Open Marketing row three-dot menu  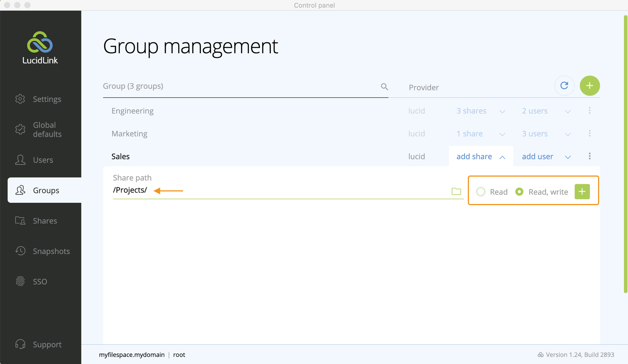click(x=590, y=133)
